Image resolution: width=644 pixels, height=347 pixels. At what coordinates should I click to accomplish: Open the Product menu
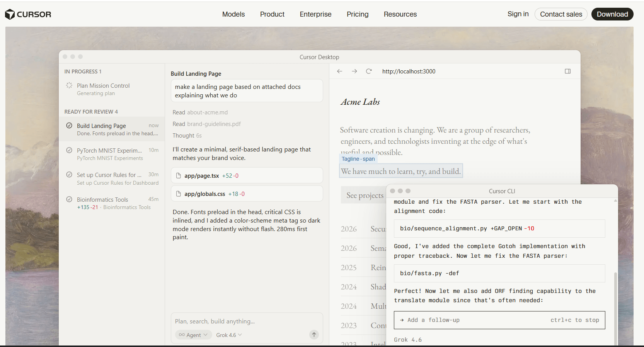click(x=272, y=14)
